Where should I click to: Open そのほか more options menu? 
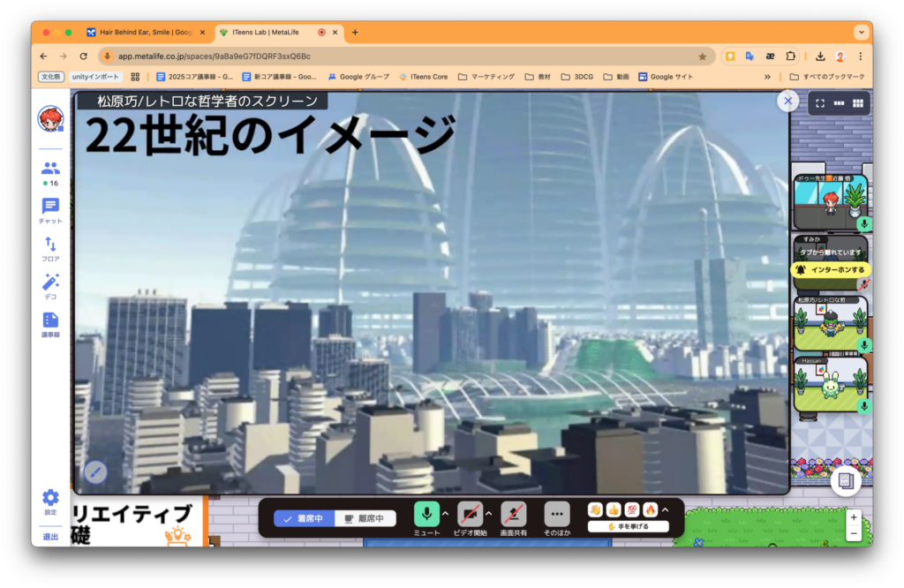click(x=556, y=514)
